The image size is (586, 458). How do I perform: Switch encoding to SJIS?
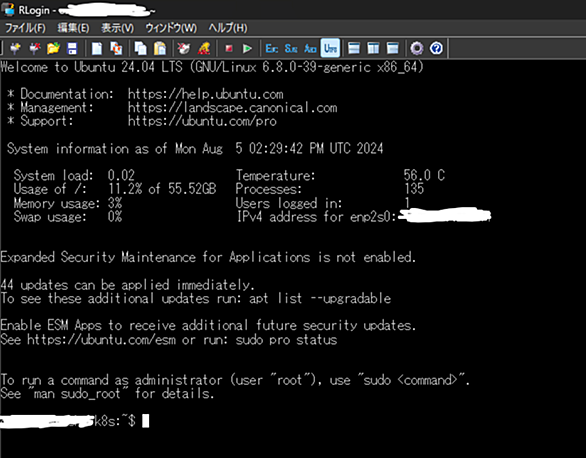291,48
